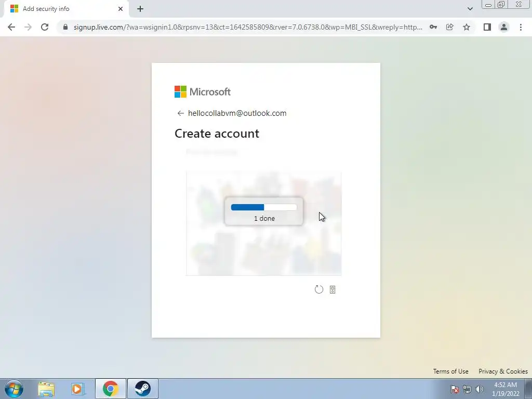Open the Terms of Use link
The height and width of the screenshot is (399, 532).
[x=450, y=371]
